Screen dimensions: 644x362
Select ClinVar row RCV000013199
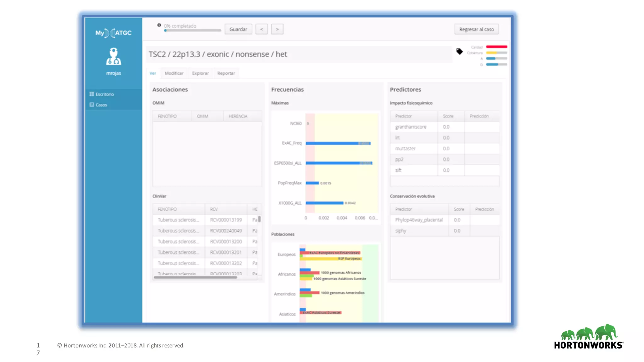[x=226, y=220]
